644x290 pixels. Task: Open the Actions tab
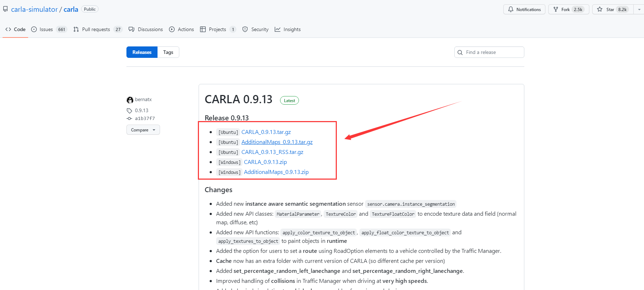point(181,29)
